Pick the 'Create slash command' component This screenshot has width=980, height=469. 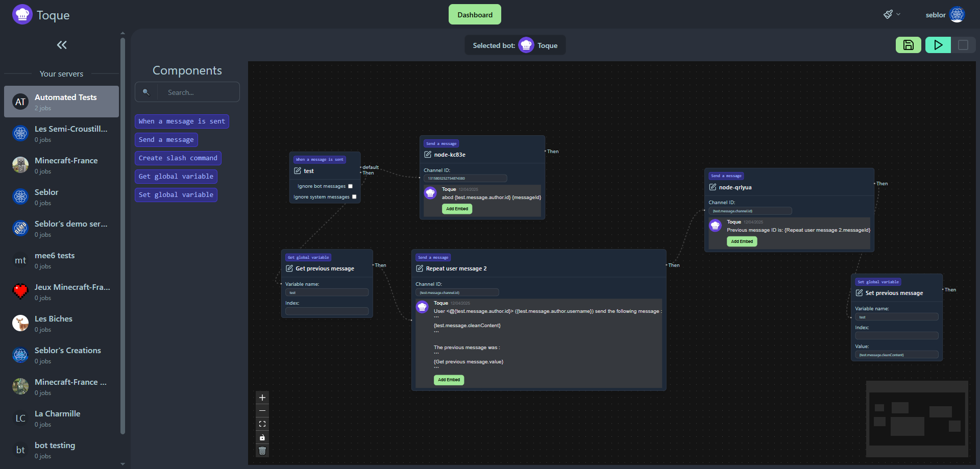click(x=178, y=158)
